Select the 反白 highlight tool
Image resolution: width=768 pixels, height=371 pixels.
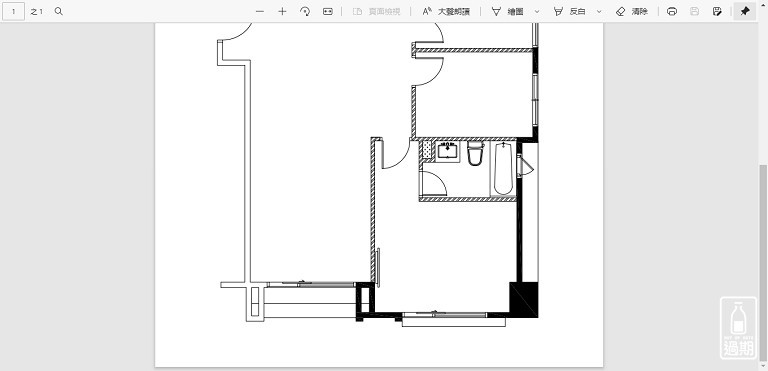(x=570, y=11)
